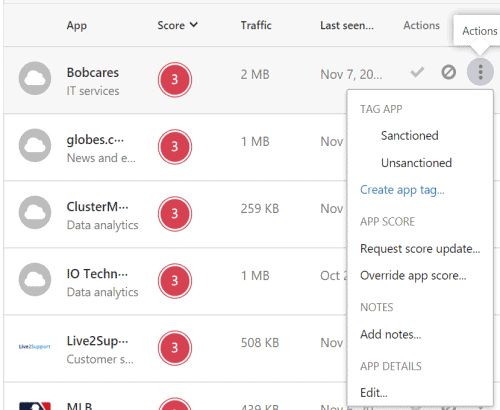Open the ClusterM… app name
This screenshot has height=410, width=500.
97,207
